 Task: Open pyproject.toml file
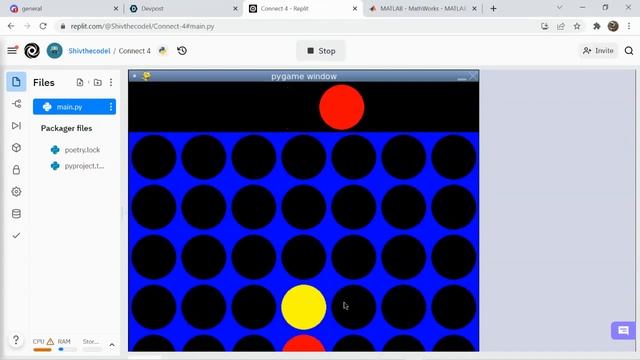(84, 166)
